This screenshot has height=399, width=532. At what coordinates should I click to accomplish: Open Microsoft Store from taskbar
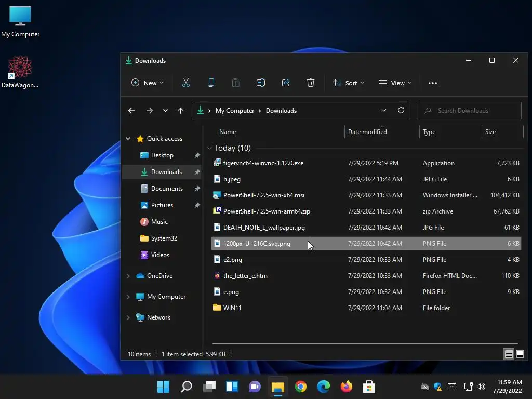(369, 387)
